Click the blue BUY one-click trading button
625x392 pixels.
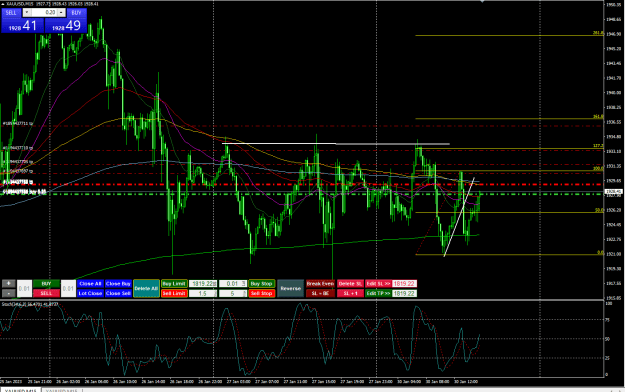coord(77,13)
